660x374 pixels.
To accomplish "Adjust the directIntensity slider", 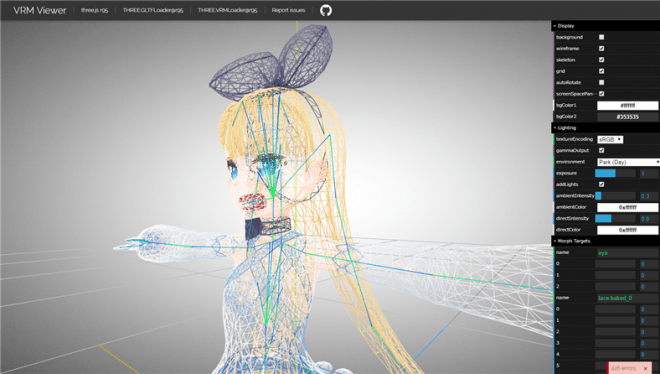I will coord(615,219).
